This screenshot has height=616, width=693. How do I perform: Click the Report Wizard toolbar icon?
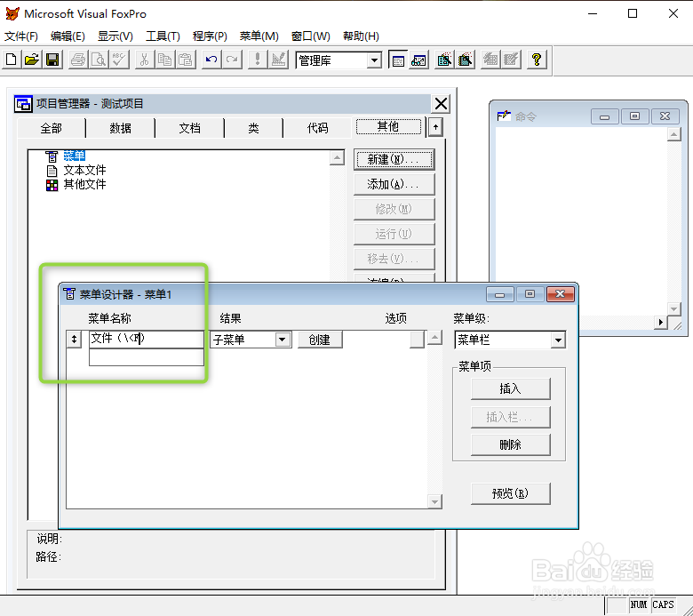[x=465, y=60]
